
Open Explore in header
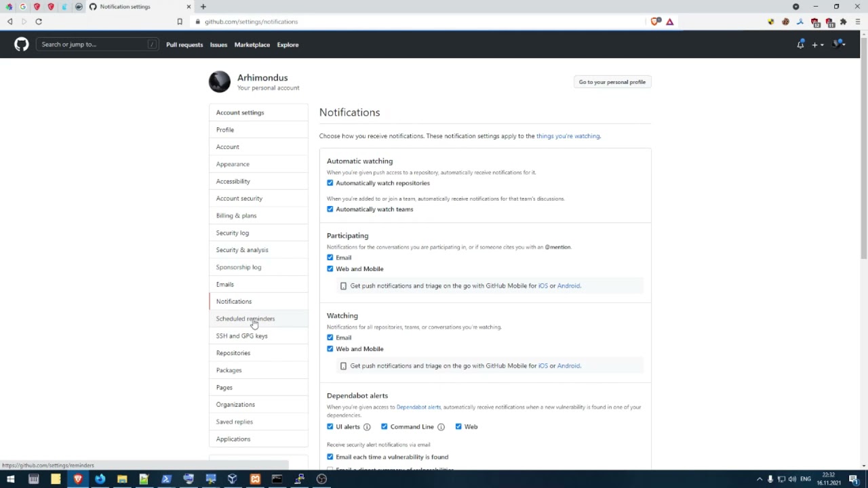[288, 45]
